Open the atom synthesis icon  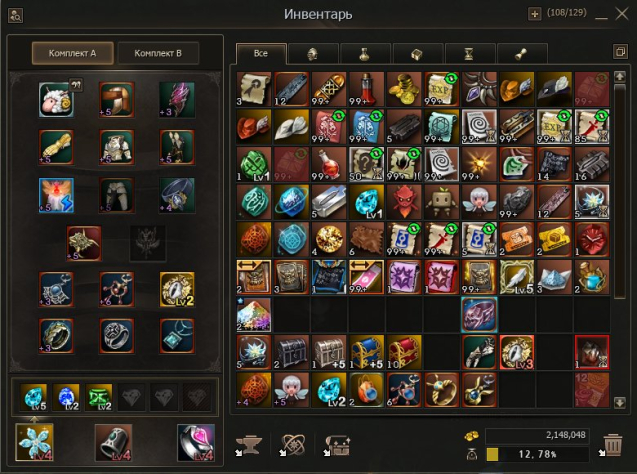293,445
